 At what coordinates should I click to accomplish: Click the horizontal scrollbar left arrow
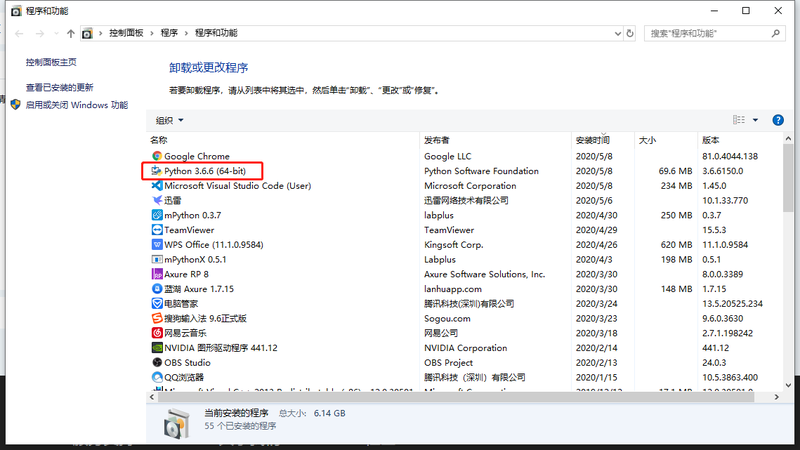pyautogui.click(x=152, y=396)
